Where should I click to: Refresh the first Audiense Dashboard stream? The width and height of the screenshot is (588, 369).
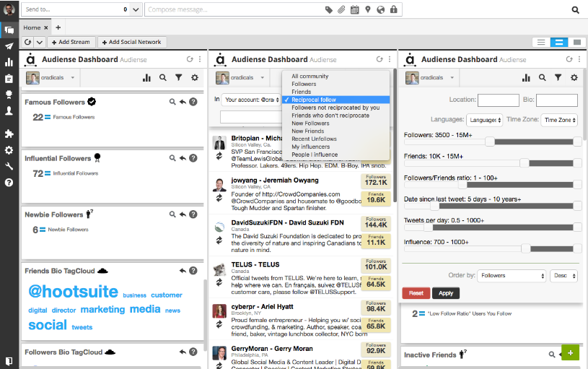189,59
